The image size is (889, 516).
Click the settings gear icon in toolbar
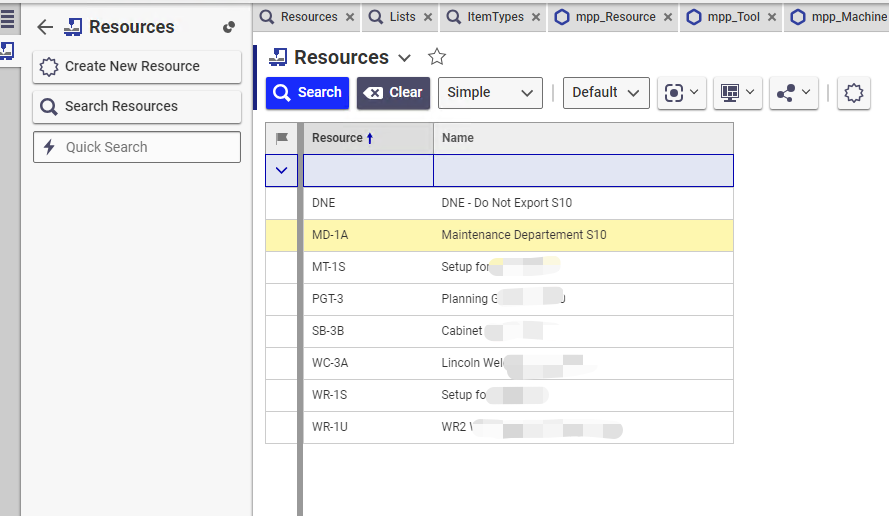click(x=853, y=93)
